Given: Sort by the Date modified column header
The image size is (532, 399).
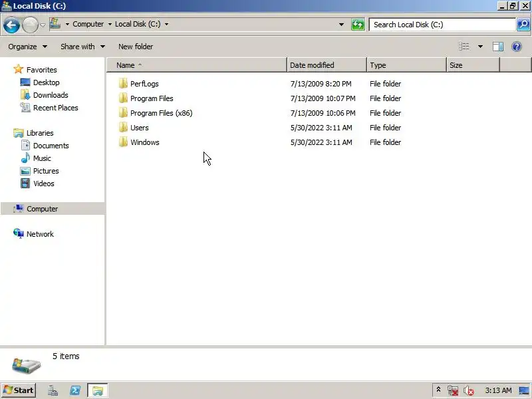Looking at the screenshot, I should pos(327,65).
